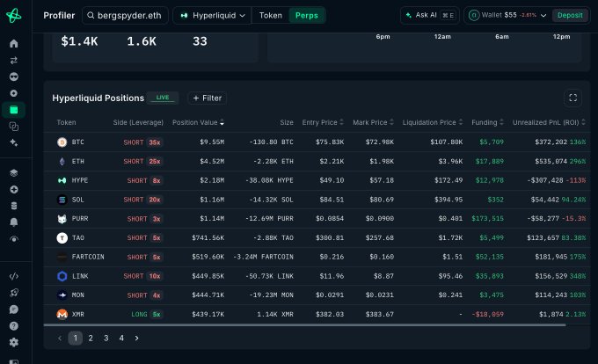Image resolution: width=598 pixels, height=364 pixels.
Task: Sort by Mark Price column
Action: coord(373,122)
